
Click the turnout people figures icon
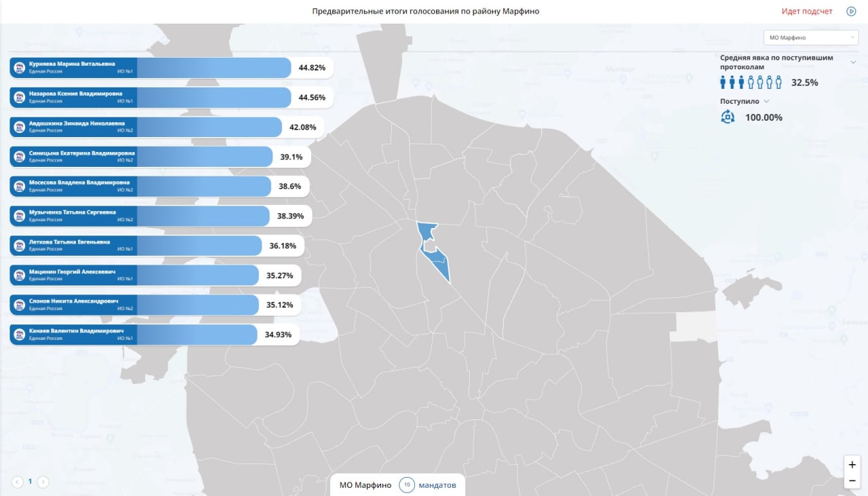pos(751,82)
